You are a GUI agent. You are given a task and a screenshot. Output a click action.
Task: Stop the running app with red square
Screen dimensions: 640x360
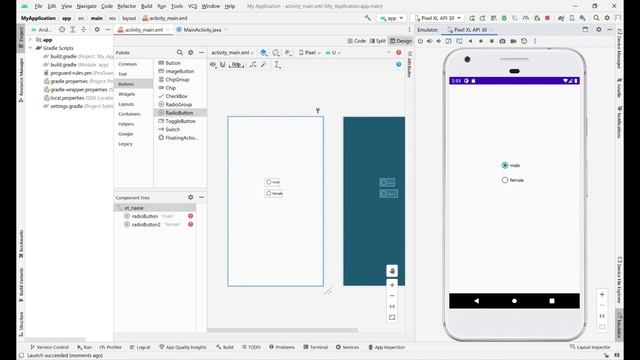click(x=547, y=18)
